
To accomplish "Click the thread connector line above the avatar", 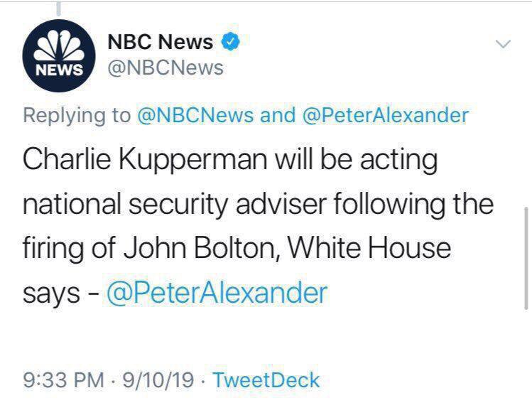I will coord(57,6).
